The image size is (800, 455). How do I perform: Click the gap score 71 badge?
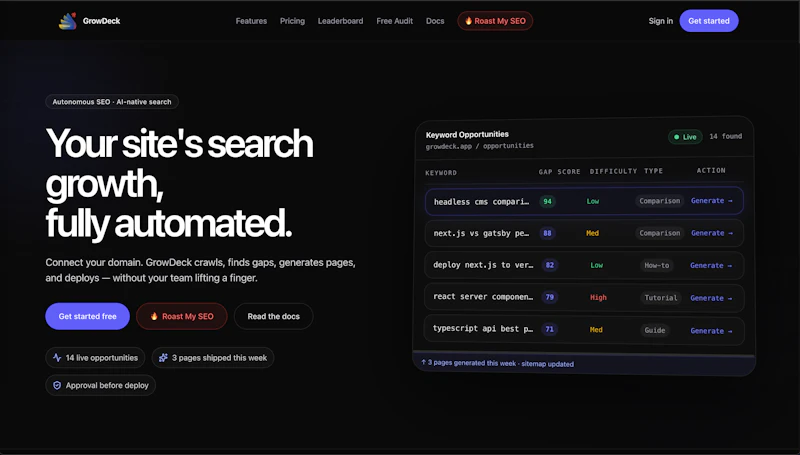coord(549,329)
